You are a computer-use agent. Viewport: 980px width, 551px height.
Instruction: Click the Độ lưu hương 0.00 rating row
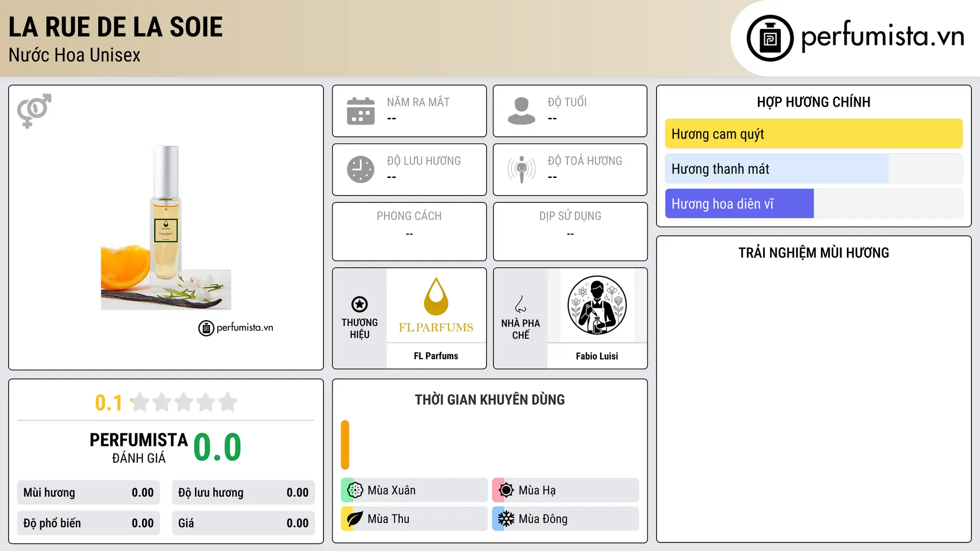coord(244,493)
